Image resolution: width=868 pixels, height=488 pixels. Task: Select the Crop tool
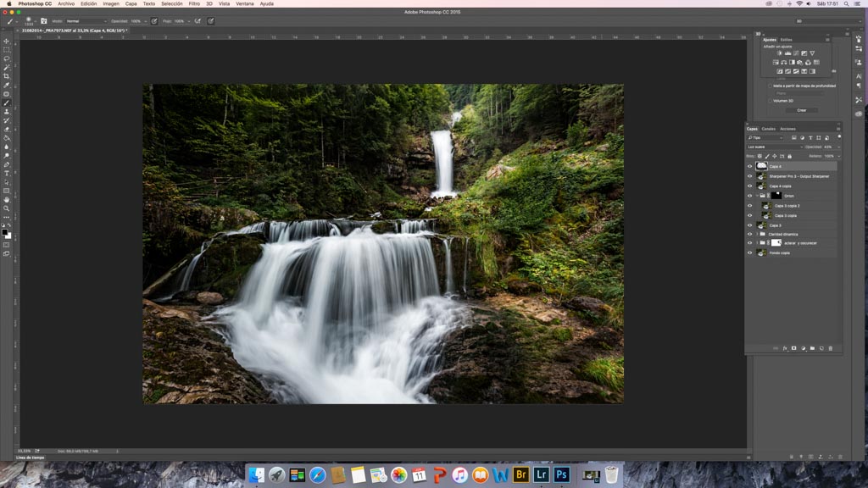coord(7,76)
